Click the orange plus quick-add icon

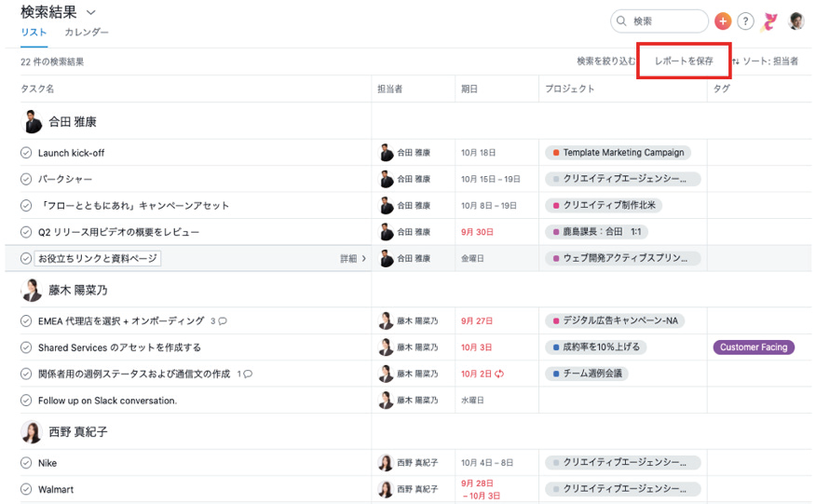(723, 21)
